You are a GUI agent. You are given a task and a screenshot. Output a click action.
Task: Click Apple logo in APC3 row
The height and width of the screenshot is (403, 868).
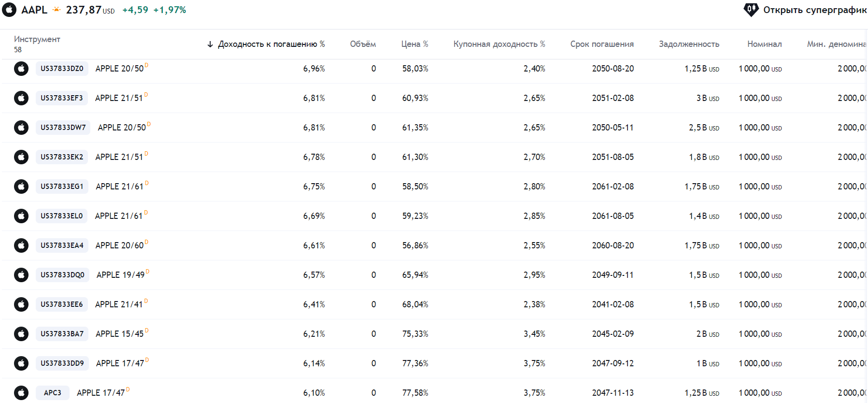[x=21, y=393]
